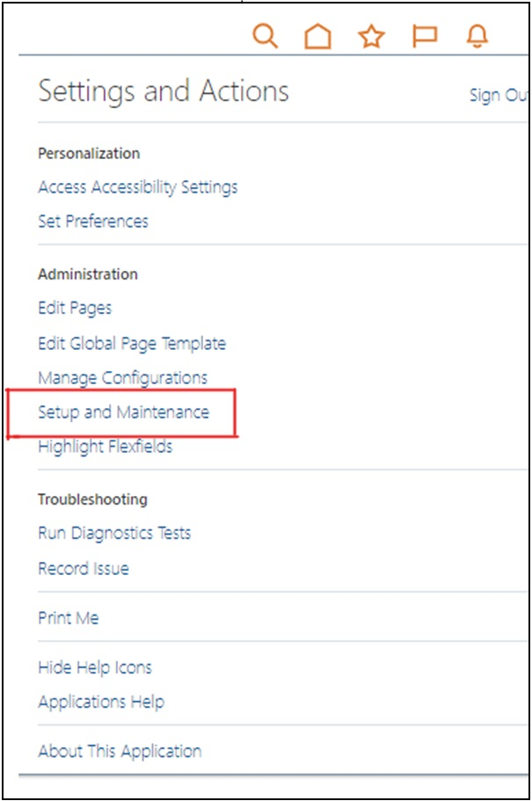This screenshot has width=532, height=801.
Task: Open the global Search icon
Action: coord(265,36)
